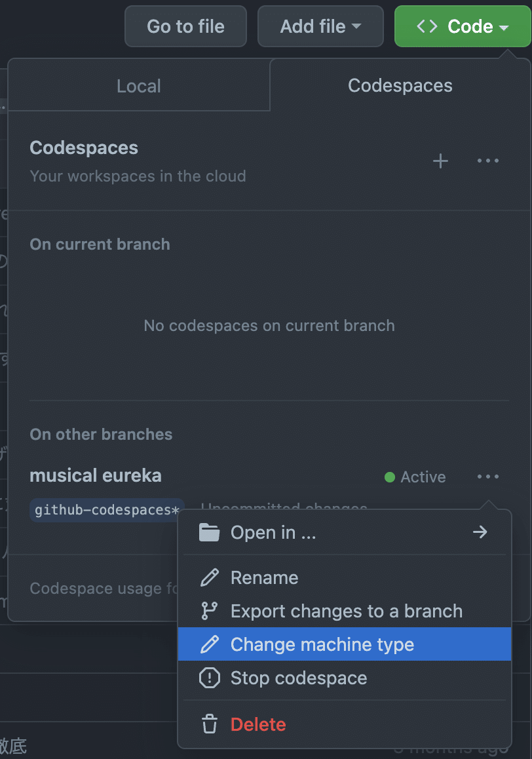Viewport: 532px width, 759px height.
Task: Select the Codespaces tab
Action: (x=400, y=86)
